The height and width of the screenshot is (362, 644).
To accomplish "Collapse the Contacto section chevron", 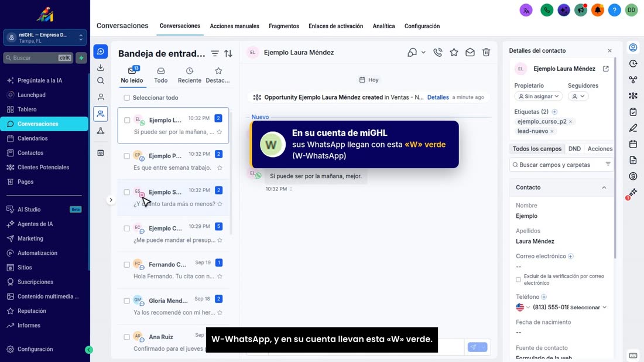I will tap(604, 187).
